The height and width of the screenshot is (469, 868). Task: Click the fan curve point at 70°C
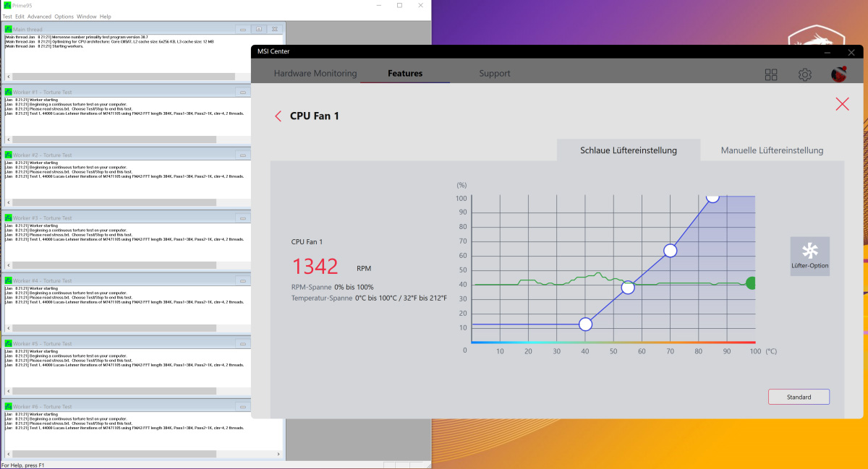pyautogui.click(x=670, y=251)
